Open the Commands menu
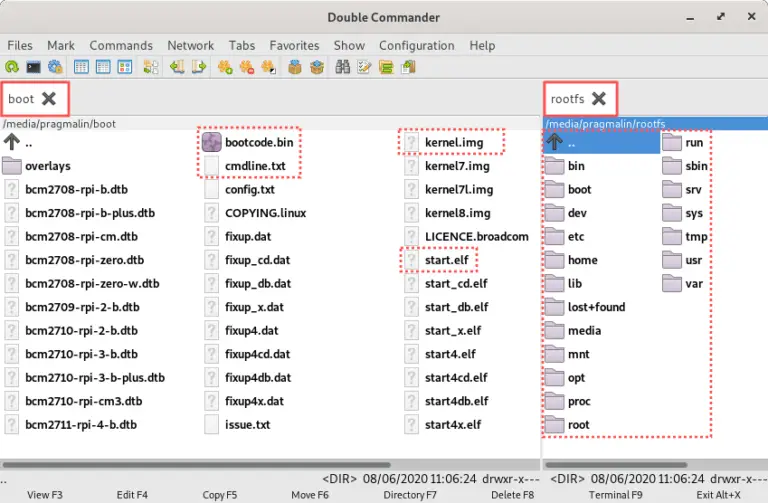This screenshot has width=768, height=503. click(121, 46)
